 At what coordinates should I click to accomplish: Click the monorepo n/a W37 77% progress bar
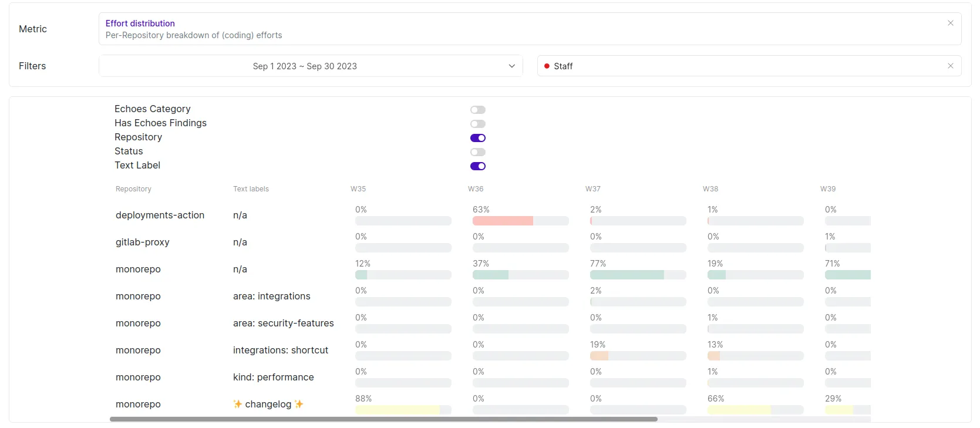[638, 275]
